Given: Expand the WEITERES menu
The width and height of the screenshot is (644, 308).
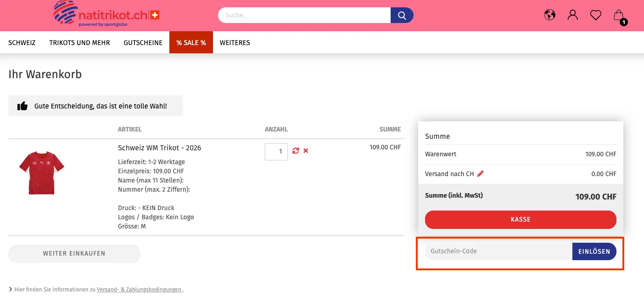Looking at the screenshot, I should (x=235, y=43).
